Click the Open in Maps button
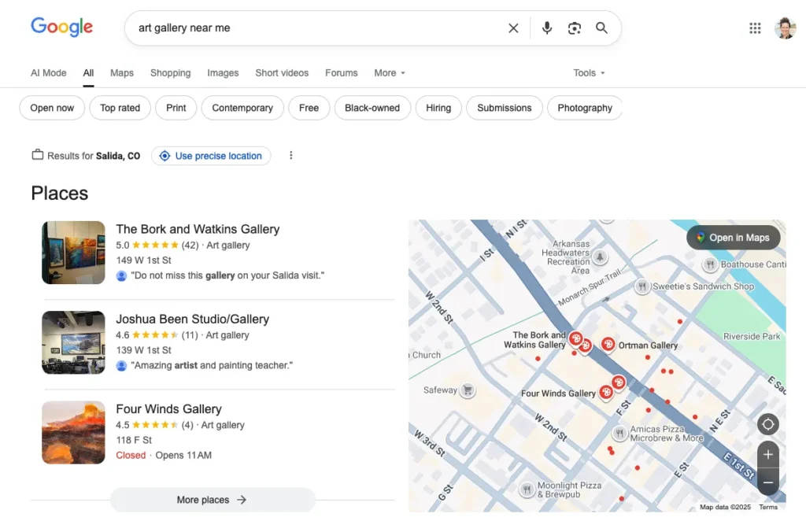Viewport: 806px width, 532px height. pyautogui.click(x=734, y=238)
